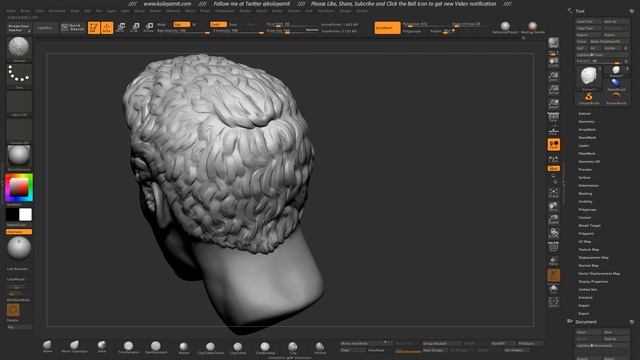Image resolution: width=640 pixels, height=360 pixels.
Task: Click the Zoom canvas icon
Action: click(553, 76)
